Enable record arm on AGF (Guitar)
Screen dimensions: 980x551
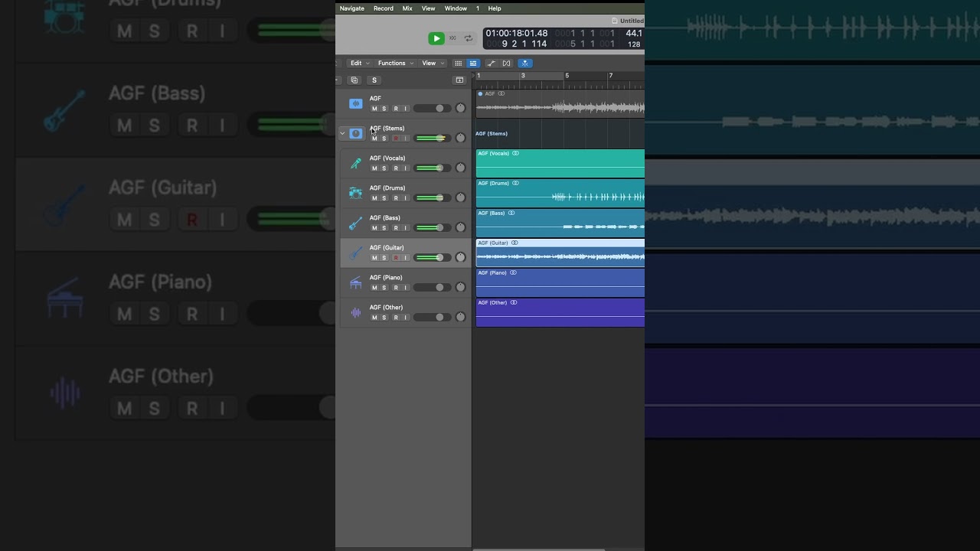(x=396, y=257)
